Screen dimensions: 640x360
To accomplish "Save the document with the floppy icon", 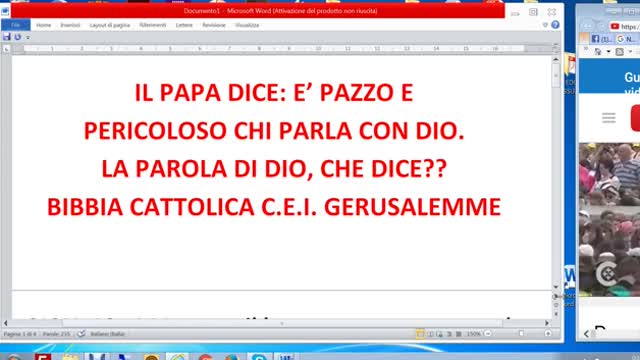I will [7, 37].
